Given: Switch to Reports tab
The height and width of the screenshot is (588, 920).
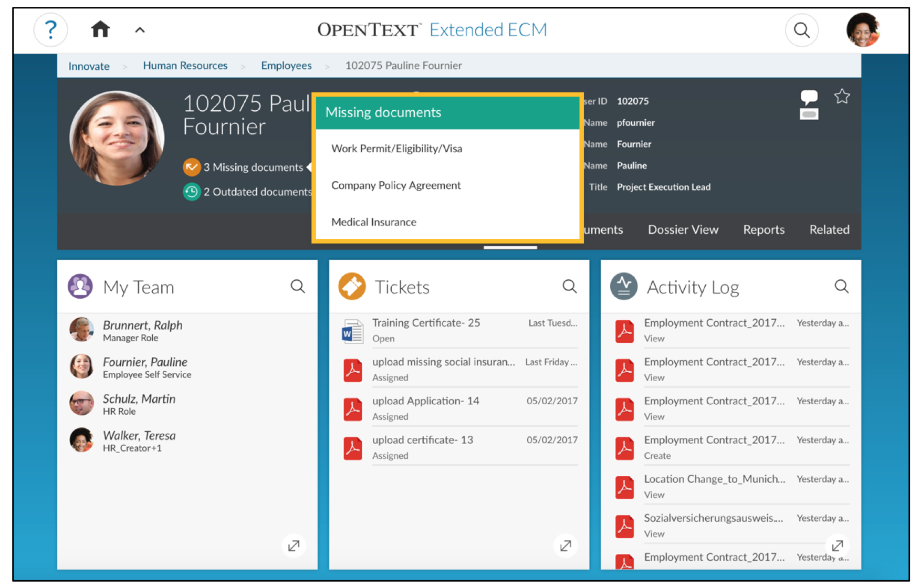Looking at the screenshot, I should coord(764,229).
